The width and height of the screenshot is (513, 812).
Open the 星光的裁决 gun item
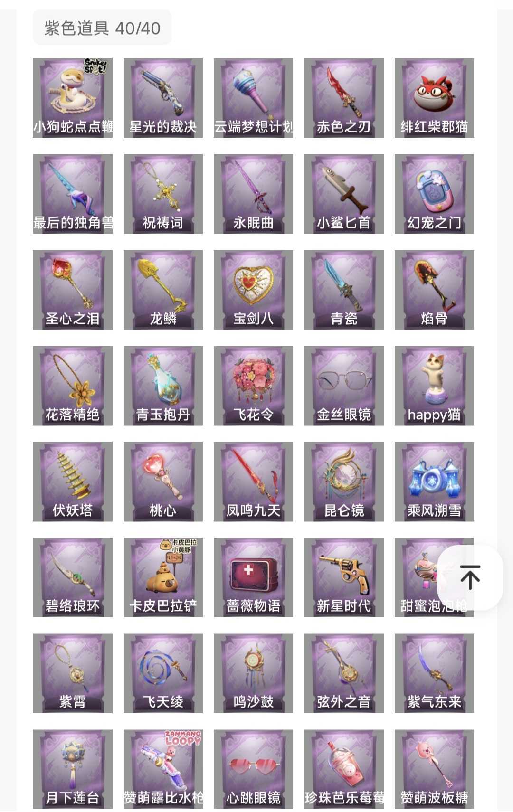163,98
